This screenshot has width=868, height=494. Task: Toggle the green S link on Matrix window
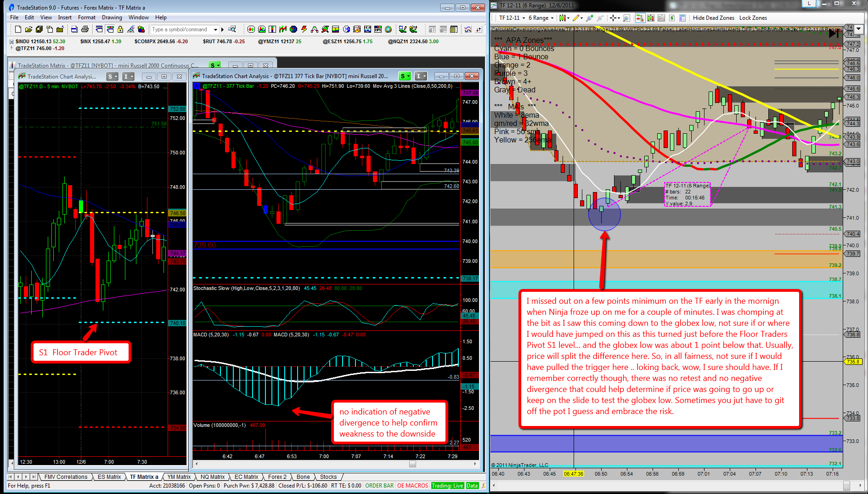pyautogui.click(x=214, y=65)
